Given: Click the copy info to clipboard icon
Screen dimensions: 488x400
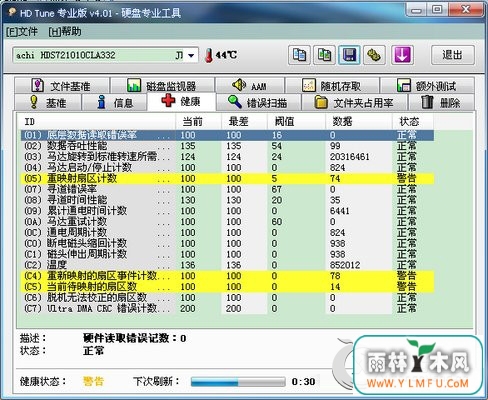Looking at the screenshot, I should point(299,55).
